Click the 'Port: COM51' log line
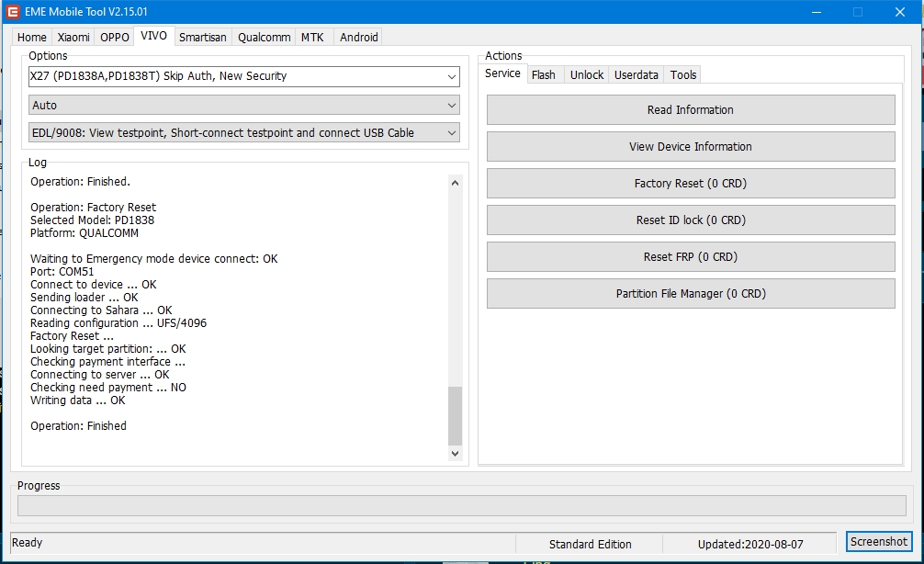The height and width of the screenshot is (564, 924). coord(62,272)
